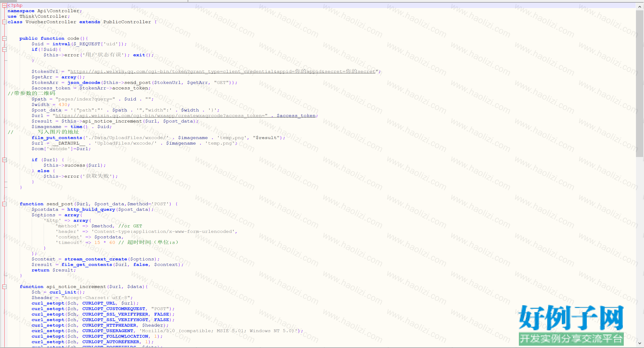The height and width of the screenshot is (348, 644).
Task: Click the file_put_contents line
Action: click(158, 138)
